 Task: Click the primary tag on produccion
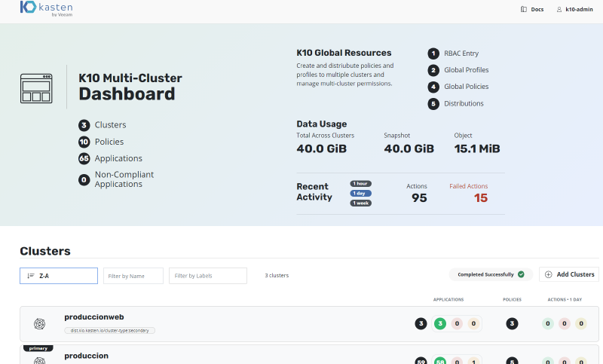pyautogui.click(x=38, y=348)
